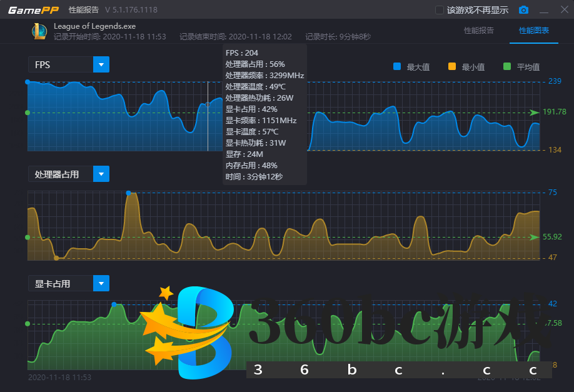Screen dimensions: 574x392
Task: Select the 性能图表 tab
Action: coord(534,31)
